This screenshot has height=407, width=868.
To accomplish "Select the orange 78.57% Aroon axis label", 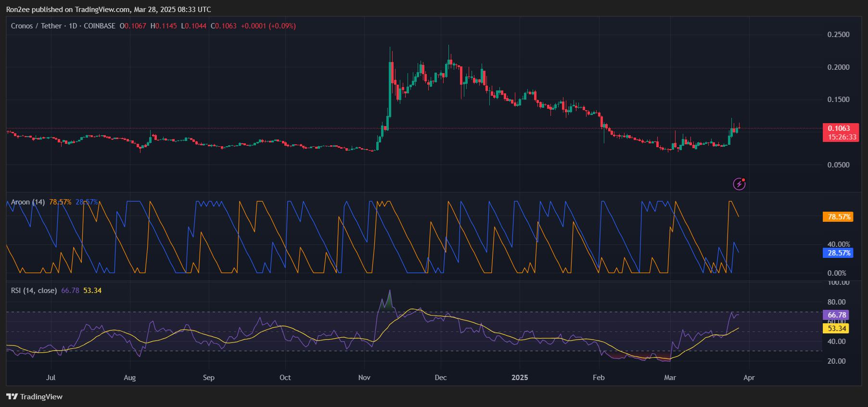I will (x=839, y=217).
